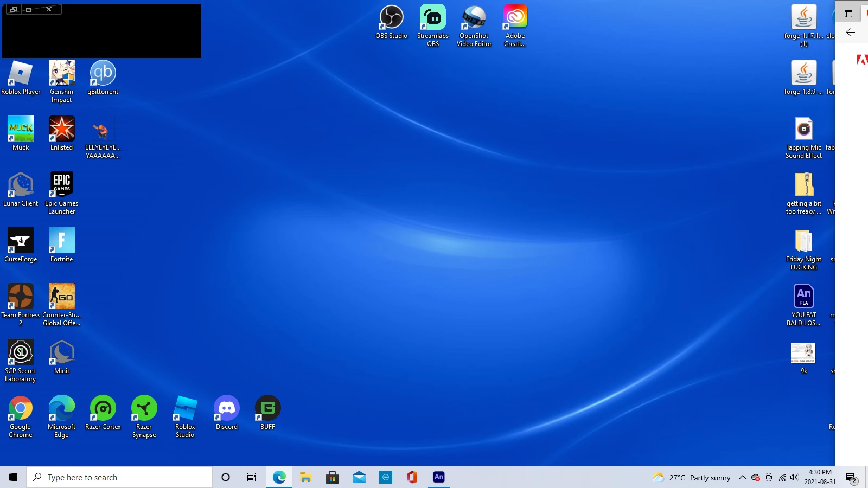
Task: Open the volume speaker tray icon
Action: [x=795, y=477]
